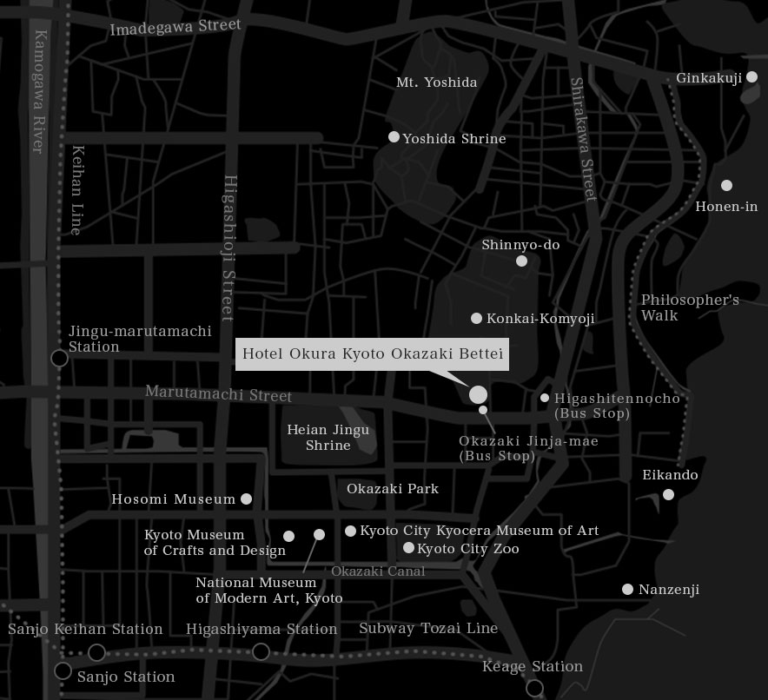Click the Ginkakuji location marker dot
This screenshot has width=768, height=700.
751,77
